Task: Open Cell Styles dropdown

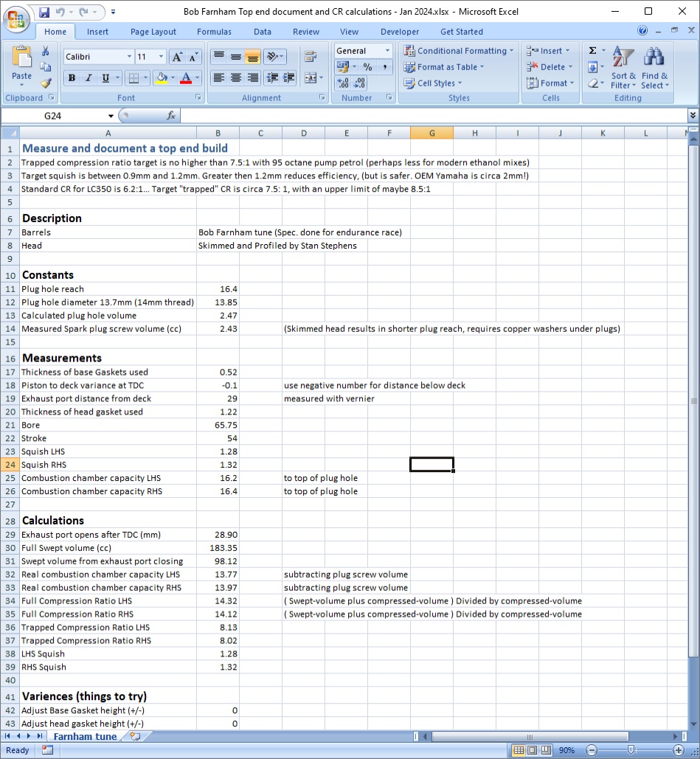Action: click(x=433, y=83)
